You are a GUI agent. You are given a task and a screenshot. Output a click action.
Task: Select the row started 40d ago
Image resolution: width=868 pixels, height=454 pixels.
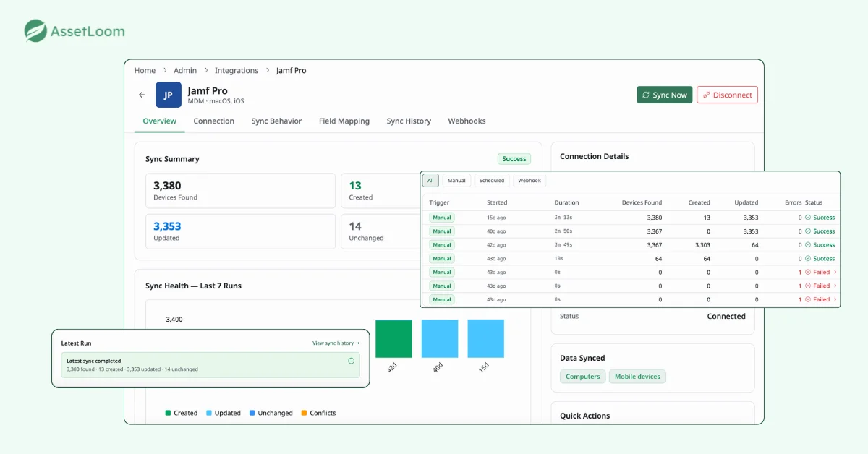tap(630, 231)
